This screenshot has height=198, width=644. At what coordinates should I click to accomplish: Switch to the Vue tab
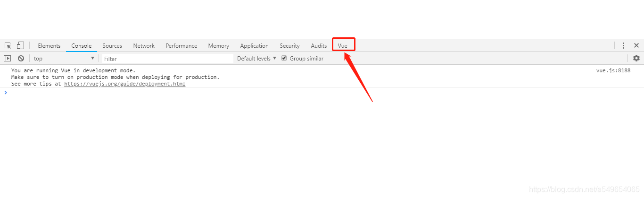[343, 46]
